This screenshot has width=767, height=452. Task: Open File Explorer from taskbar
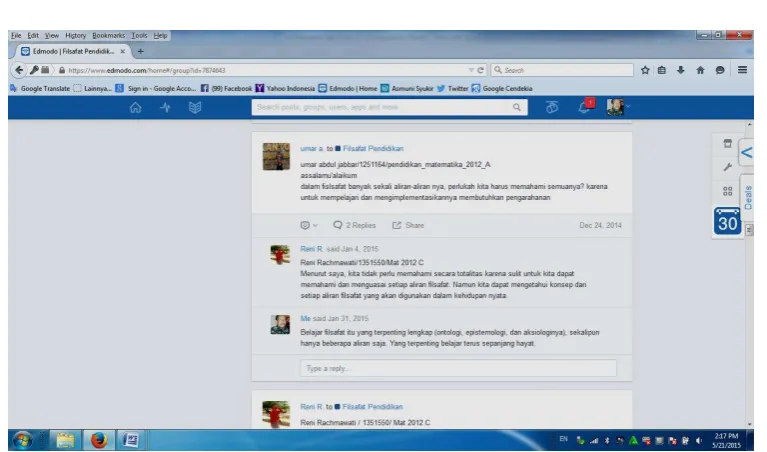pos(65,440)
